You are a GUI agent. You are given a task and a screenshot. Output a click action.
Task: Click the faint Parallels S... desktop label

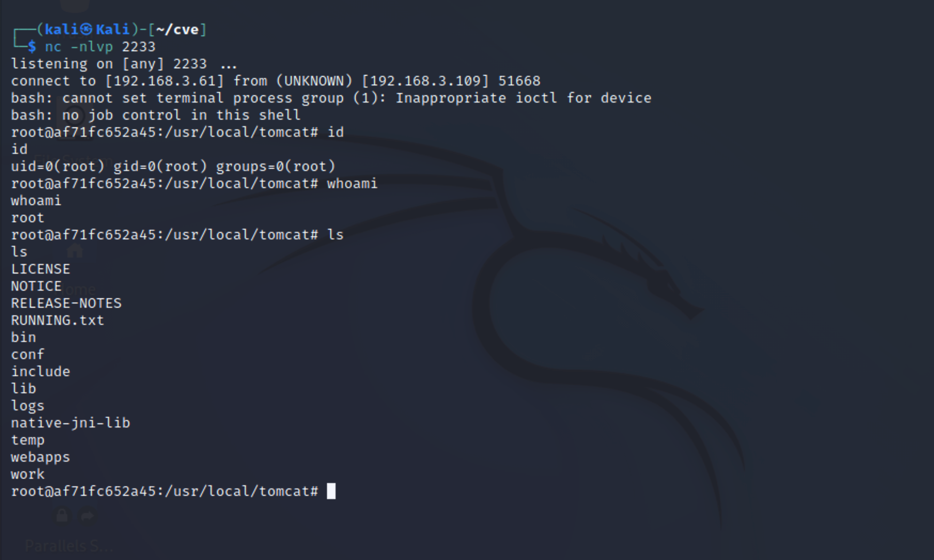[x=69, y=546]
